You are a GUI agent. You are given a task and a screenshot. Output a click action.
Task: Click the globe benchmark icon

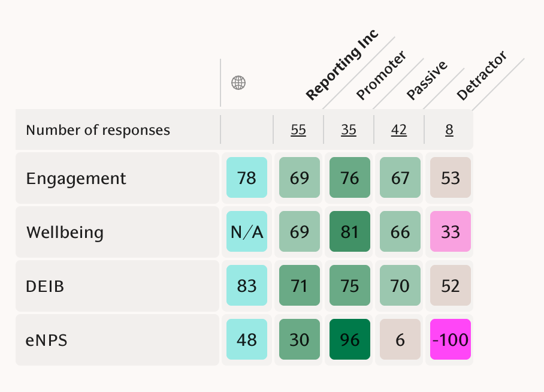(x=238, y=83)
